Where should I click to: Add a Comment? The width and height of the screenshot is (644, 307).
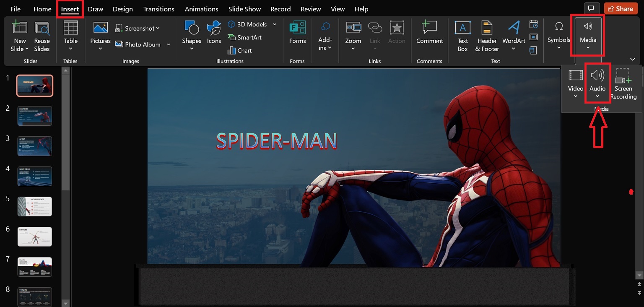pyautogui.click(x=429, y=33)
